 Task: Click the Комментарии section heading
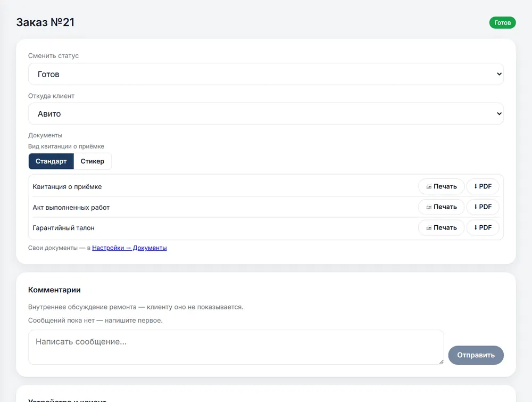54,290
